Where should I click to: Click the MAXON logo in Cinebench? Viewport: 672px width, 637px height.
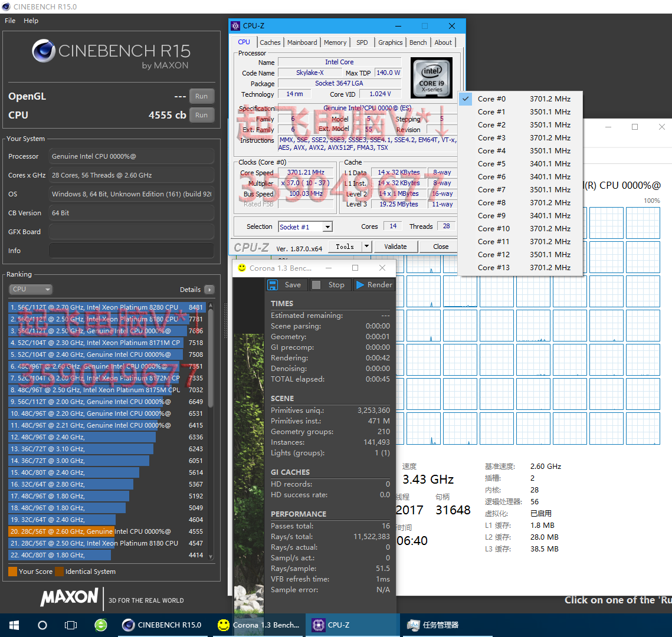click(70, 597)
